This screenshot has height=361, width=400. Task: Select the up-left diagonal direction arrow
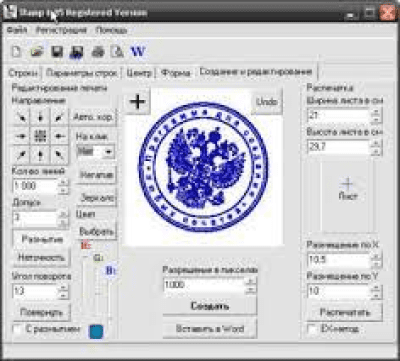tap(60, 155)
